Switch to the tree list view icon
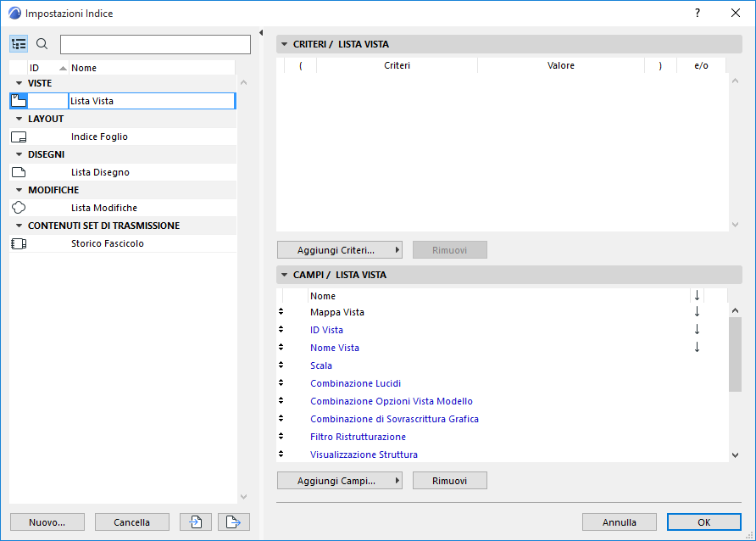The height and width of the screenshot is (541, 756). [x=19, y=44]
